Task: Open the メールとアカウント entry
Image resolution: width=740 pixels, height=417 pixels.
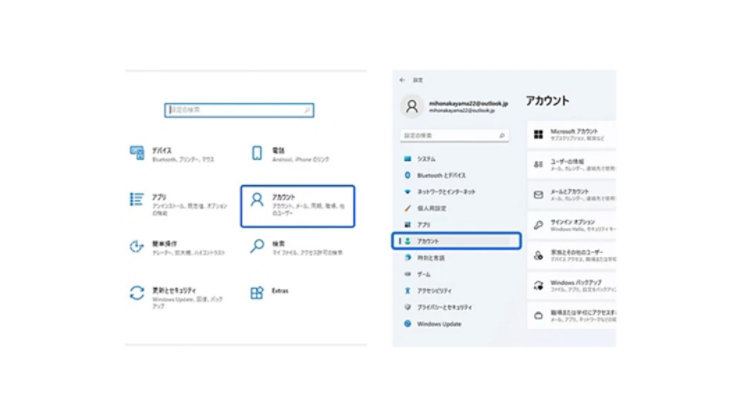Action: [x=571, y=194]
